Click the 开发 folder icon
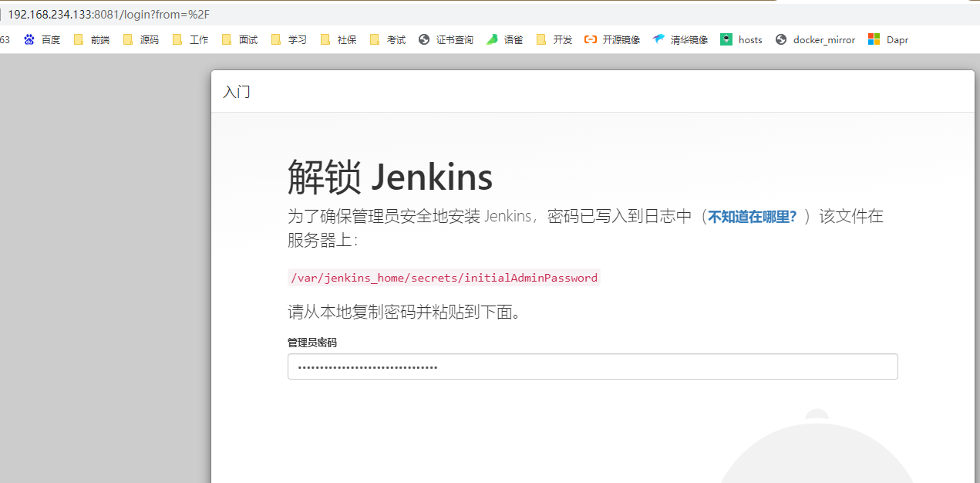Image resolution: width=980 pixels, height=483 pixels. click(x=541, y=39)
